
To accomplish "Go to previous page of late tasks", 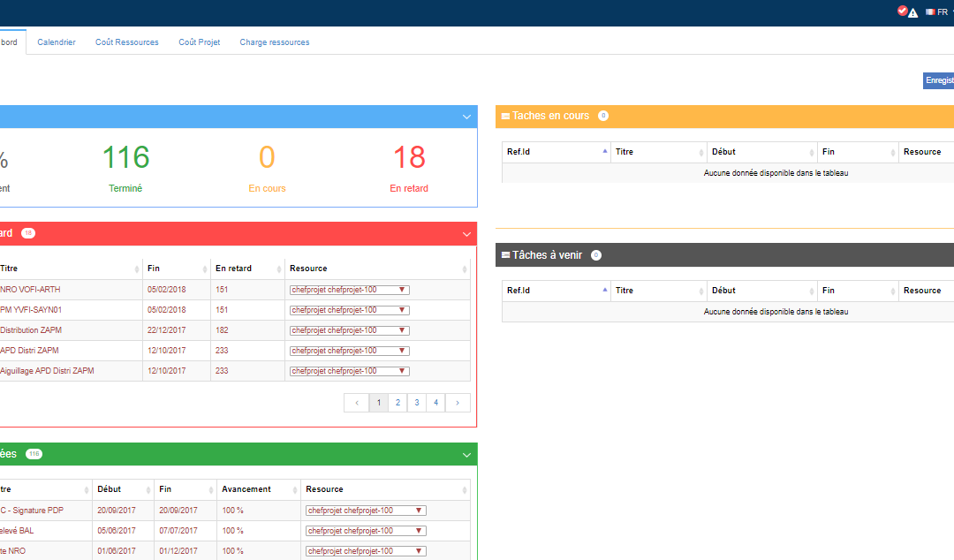I will tap(357, 403).
